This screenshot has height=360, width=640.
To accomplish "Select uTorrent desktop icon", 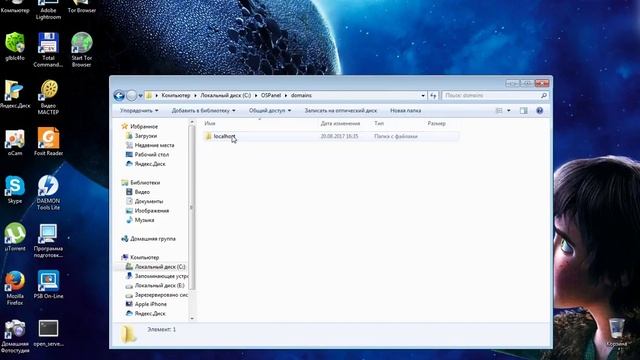I will click(x=15, y=237).
